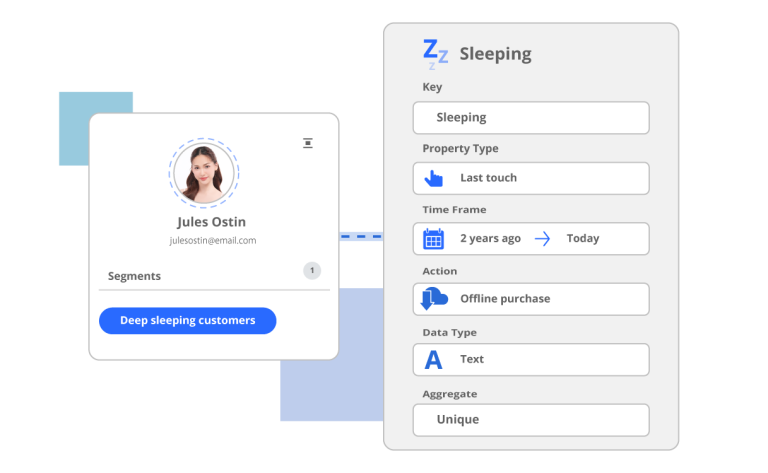
Task: Click the julesostin@email.com email link
Action: coord(211,240)
